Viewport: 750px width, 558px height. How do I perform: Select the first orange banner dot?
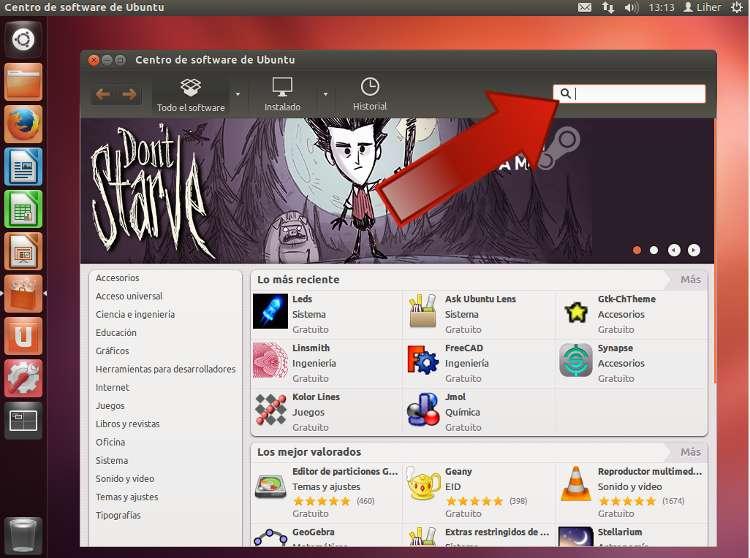(637, 250)
